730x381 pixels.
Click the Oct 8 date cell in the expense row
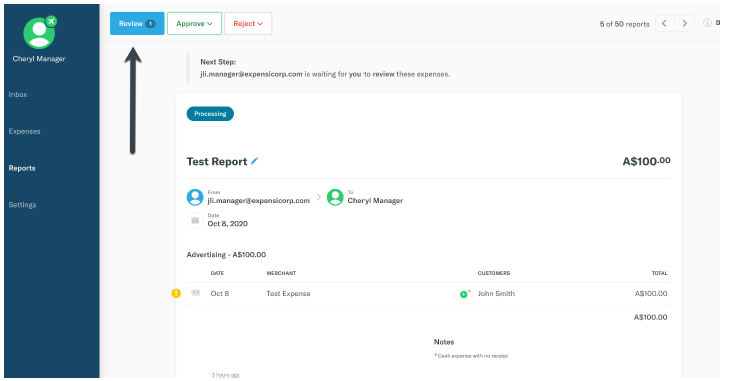click(x=220, y=294)
